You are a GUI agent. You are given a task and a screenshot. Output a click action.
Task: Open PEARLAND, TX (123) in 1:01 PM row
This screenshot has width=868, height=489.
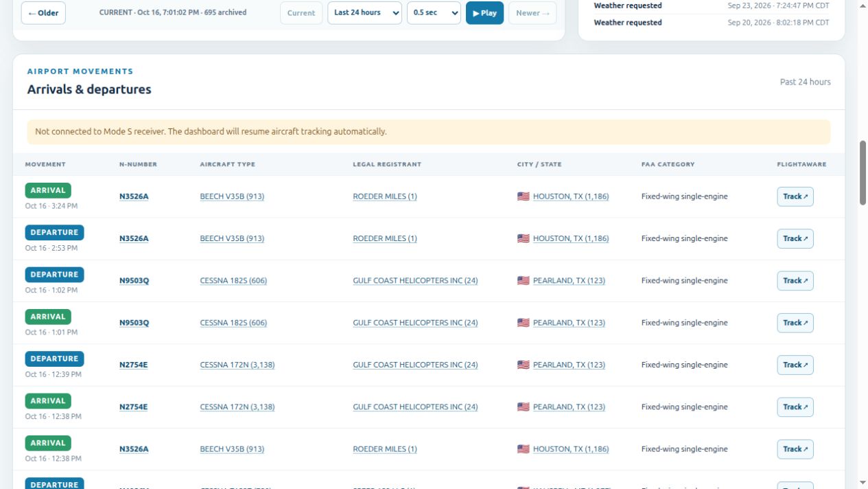pyautogui.click(x=569, y=323)
